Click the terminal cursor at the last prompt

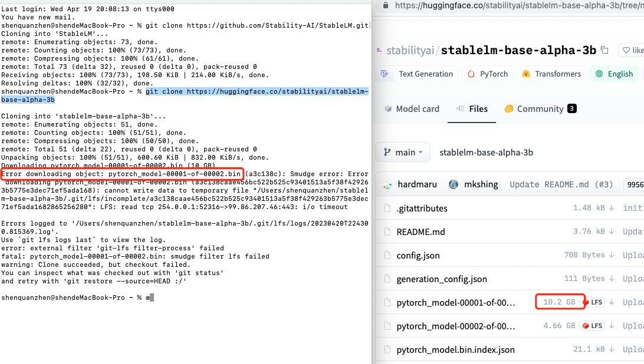[152, 297]
